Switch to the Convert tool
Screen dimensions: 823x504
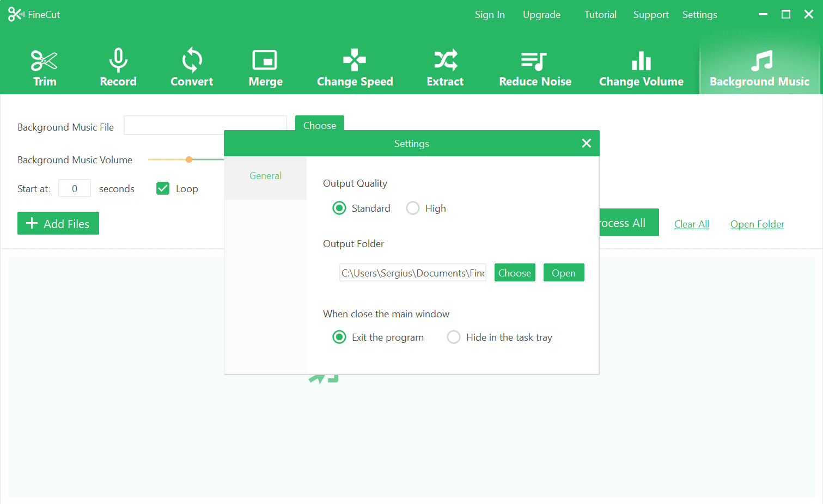point(192,67)
